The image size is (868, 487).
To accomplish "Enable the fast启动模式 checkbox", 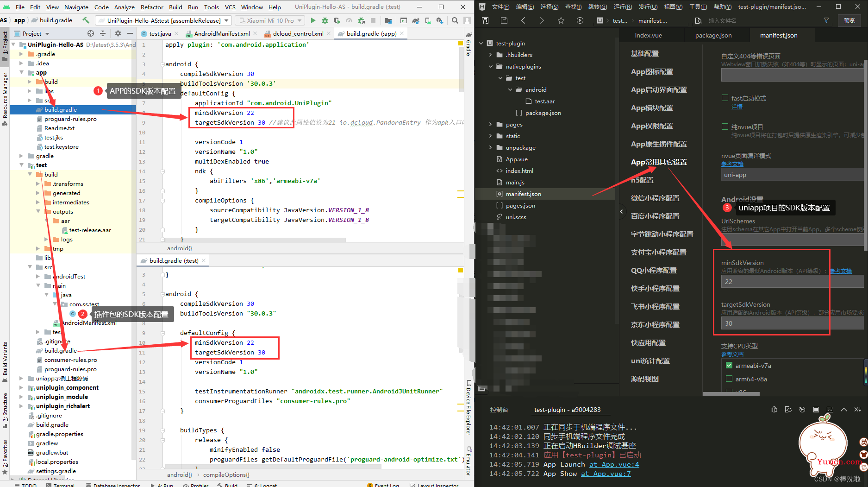I will point(725,98).
